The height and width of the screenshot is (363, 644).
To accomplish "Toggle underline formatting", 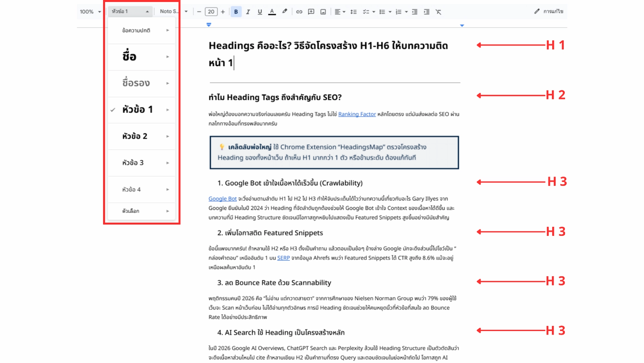I will [260, 12].
